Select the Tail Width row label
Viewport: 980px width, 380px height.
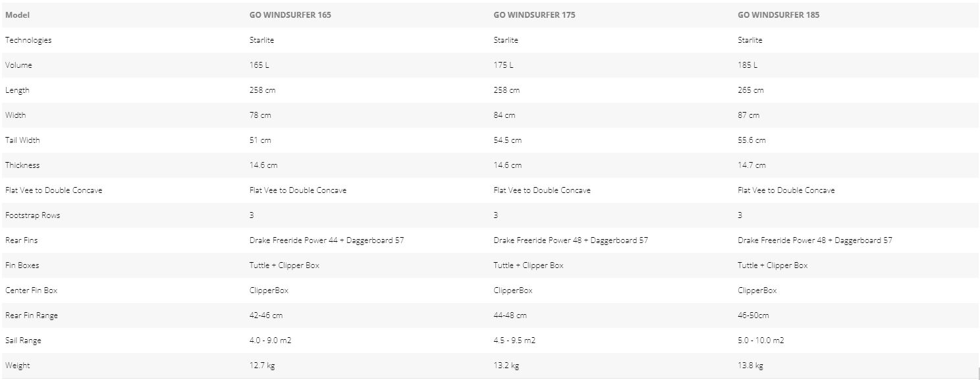click(x=22, y=140)
